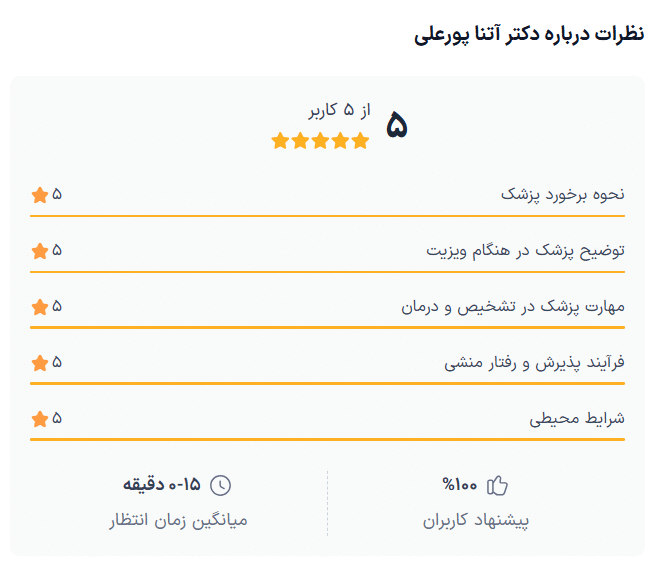Viewport: 655px width, 566px height.
Task: Click the از ۵ کاربر user count text
Action: click(340, 110)
